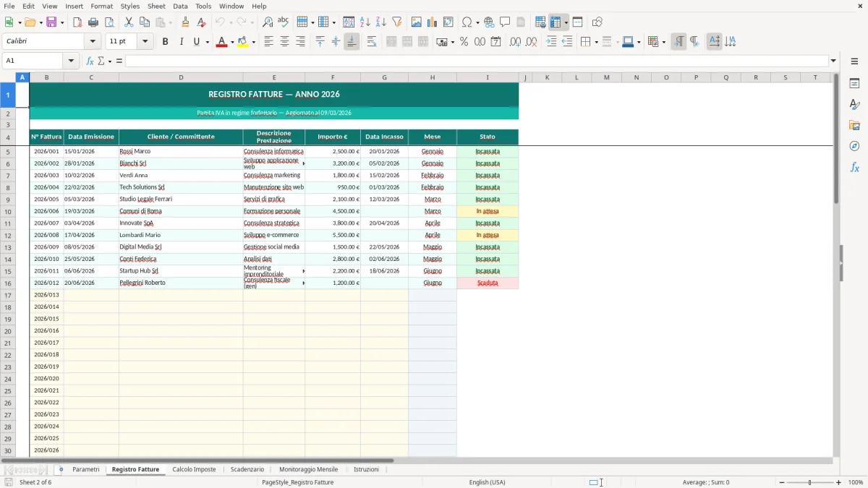Toggle Center Horizontally alignment
The height and width of the screenshot is (488, 868).
pos(285,42)
